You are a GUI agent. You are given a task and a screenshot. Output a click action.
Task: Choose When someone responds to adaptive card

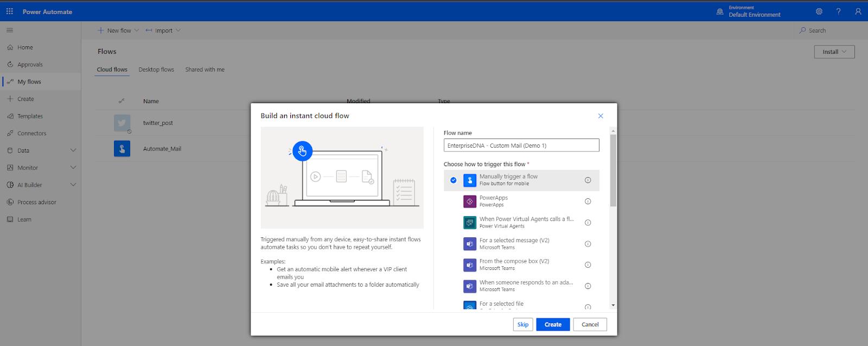(x=521, y=286)
